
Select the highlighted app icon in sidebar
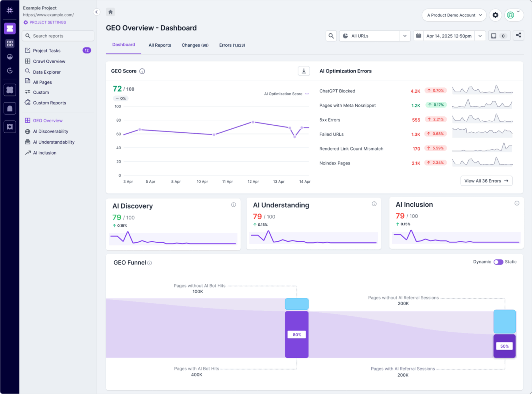click(10, 28)
